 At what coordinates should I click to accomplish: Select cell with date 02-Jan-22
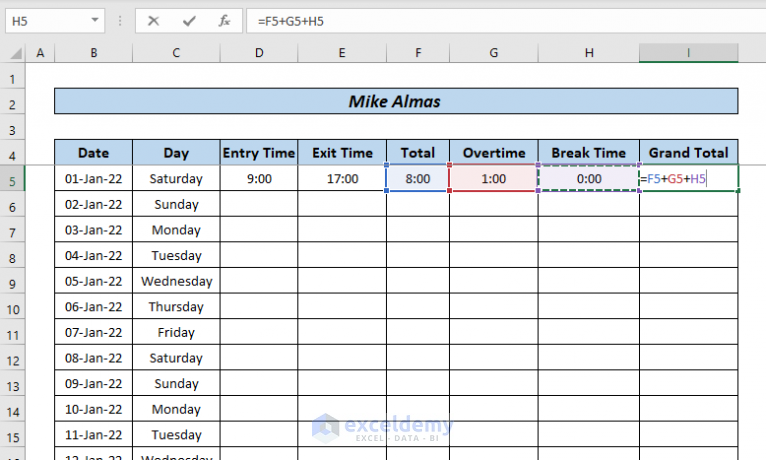[93, 204]
